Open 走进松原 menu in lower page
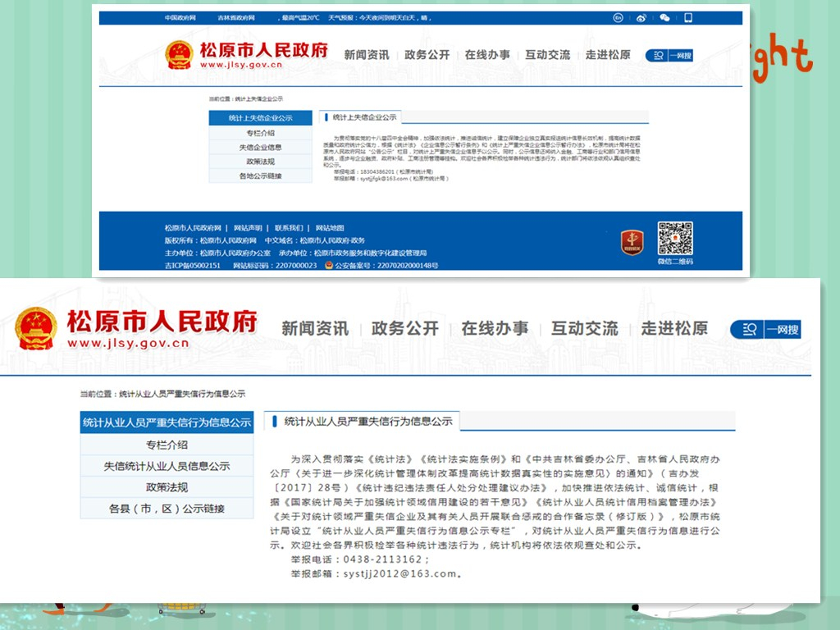The image size is (840, 630). [674, 328]
